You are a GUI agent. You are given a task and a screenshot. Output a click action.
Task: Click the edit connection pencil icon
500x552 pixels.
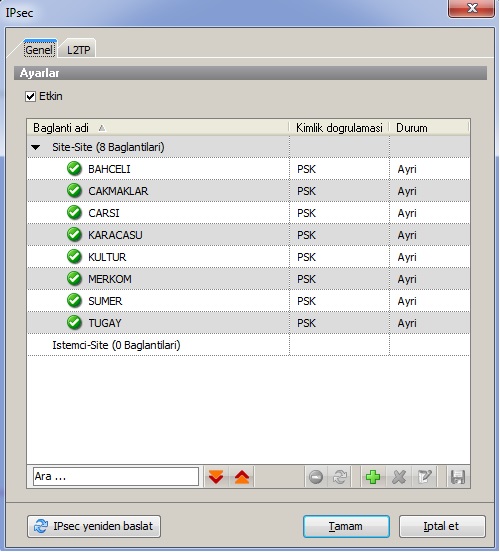click(x=424, y=477)
